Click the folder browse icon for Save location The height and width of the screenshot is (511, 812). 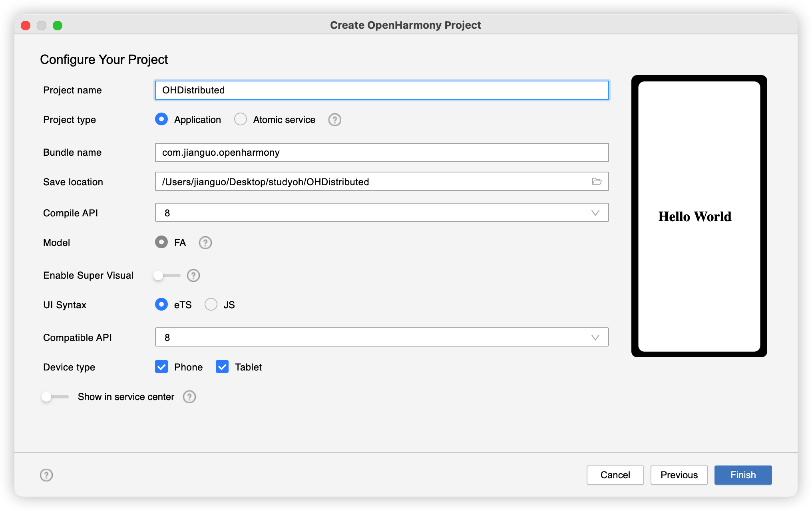point(596,181)
